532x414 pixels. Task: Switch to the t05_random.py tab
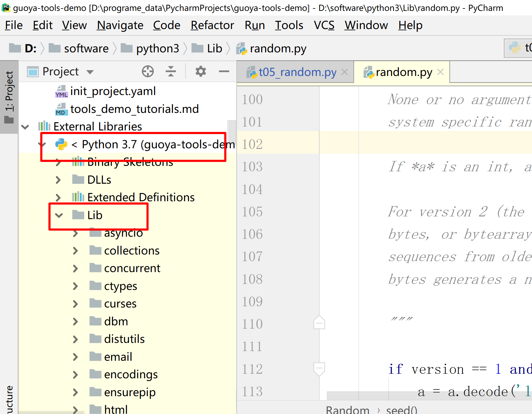[x=297, y=72]
